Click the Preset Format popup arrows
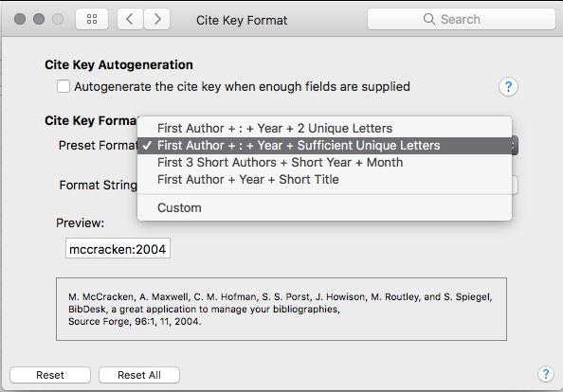563x392 pixels. [515, 146]
